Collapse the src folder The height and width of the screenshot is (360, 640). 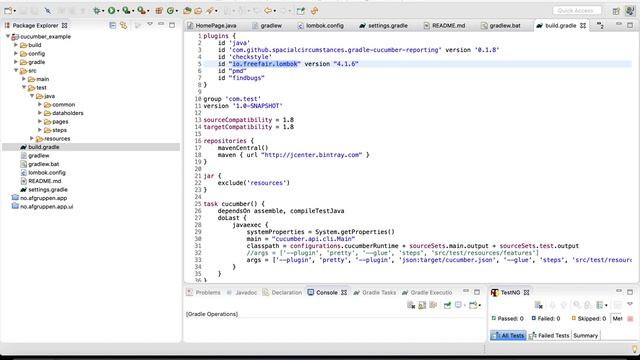tap(16, 71)
